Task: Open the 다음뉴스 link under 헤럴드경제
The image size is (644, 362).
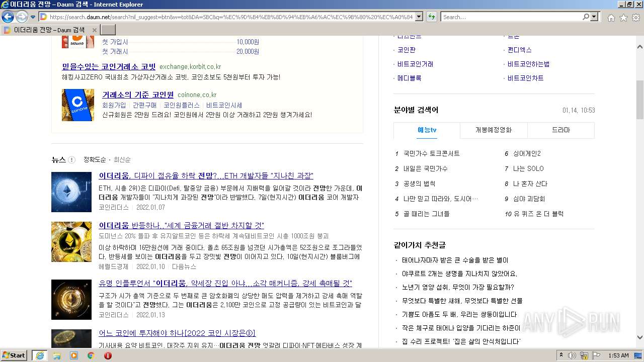Action: 184,266
